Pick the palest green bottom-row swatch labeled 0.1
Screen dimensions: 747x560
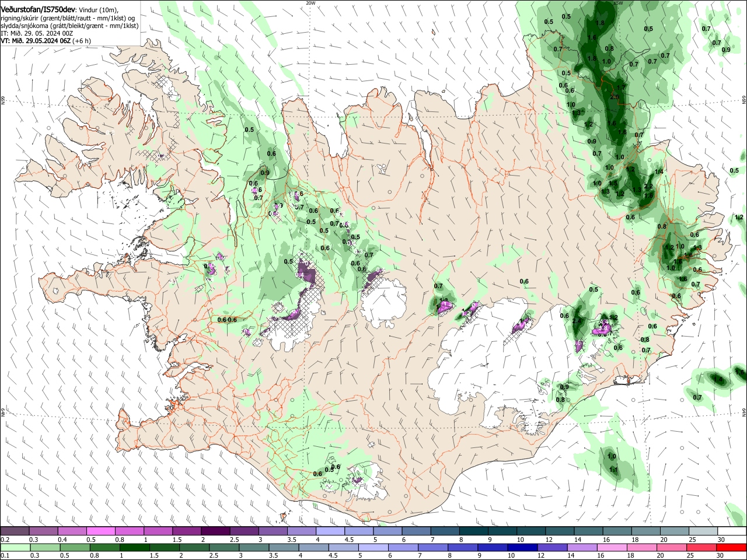[x=15, y=547]
